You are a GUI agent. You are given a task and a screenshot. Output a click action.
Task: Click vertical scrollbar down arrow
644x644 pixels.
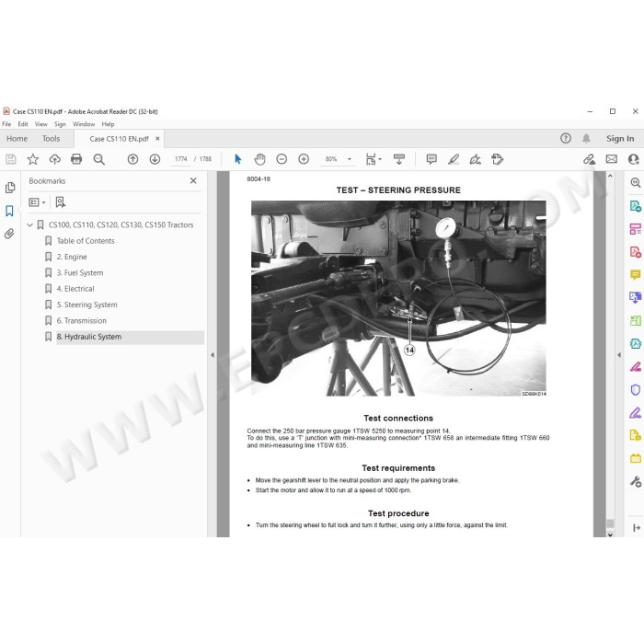(610, 535)
